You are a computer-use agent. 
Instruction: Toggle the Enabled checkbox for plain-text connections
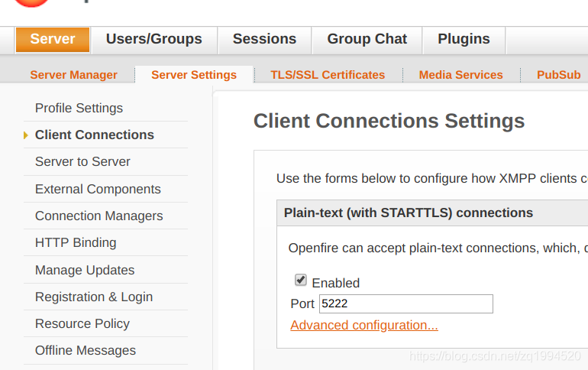click(300, 280)
